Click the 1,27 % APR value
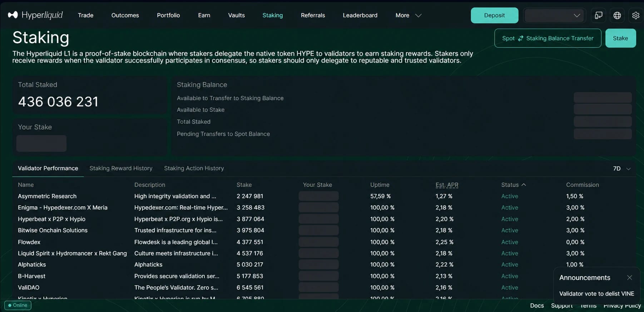 (x=444, y=196)
